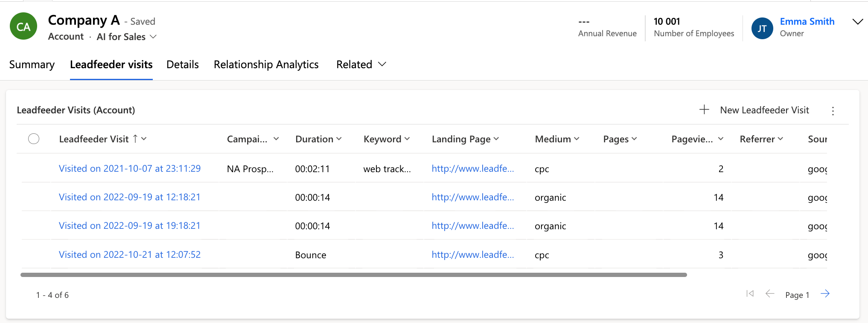Open the Campaign column dropdown

[x=276, y=139]
